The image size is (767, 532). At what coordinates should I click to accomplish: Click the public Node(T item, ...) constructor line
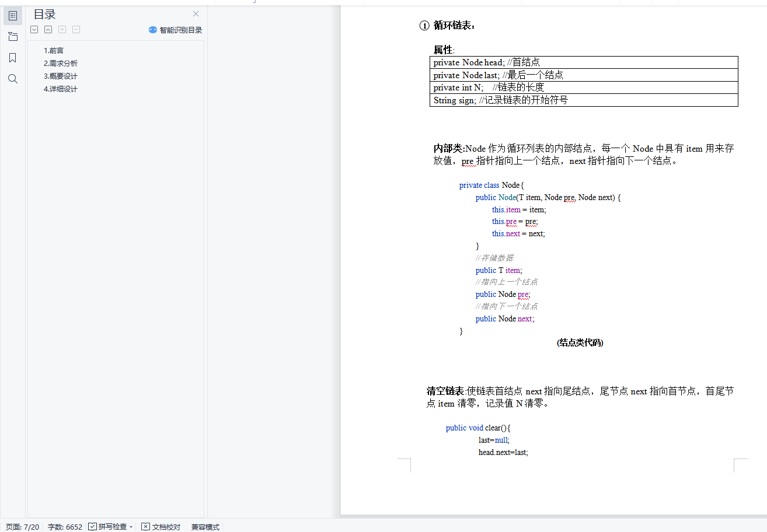coord(548,198)
